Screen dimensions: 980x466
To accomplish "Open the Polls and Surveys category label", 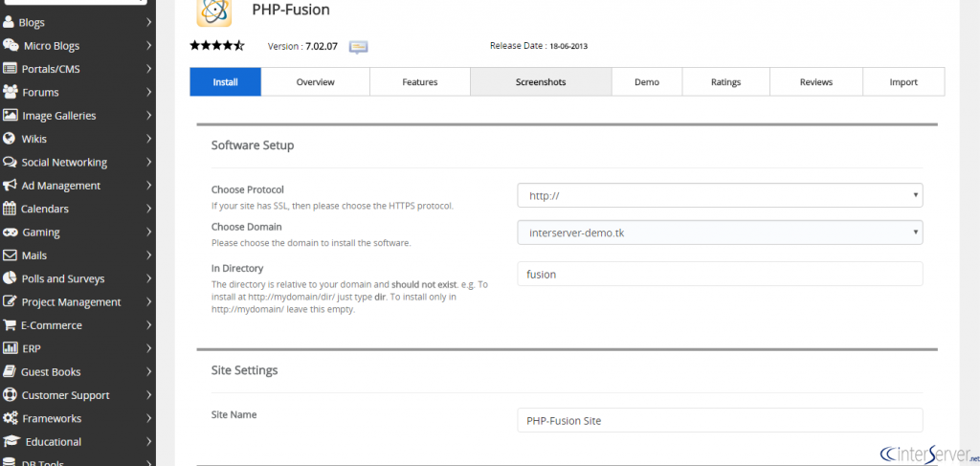I will pos(63,278).
